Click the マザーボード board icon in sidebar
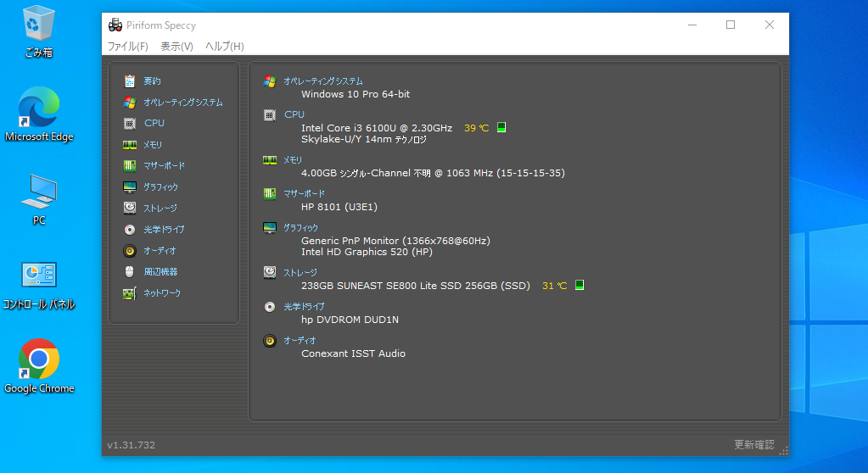 [x=130, y=166]
